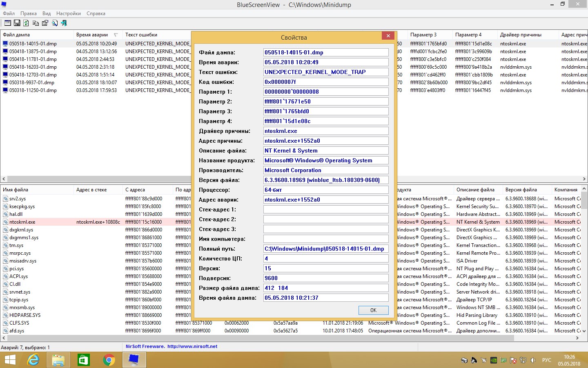Click the Exit door icon in toolbar
The height and width of the screenshot is (368, 588).
pos(64,23)
